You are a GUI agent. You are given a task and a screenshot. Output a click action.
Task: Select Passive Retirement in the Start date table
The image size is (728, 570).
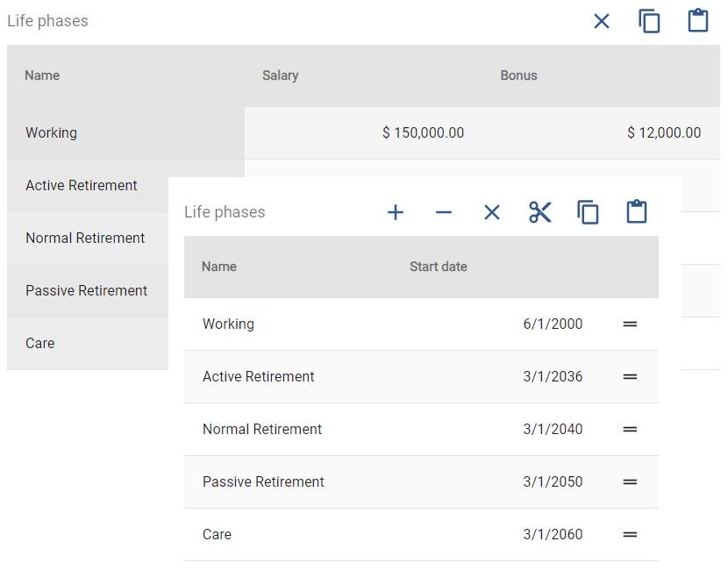coord(263,482)
